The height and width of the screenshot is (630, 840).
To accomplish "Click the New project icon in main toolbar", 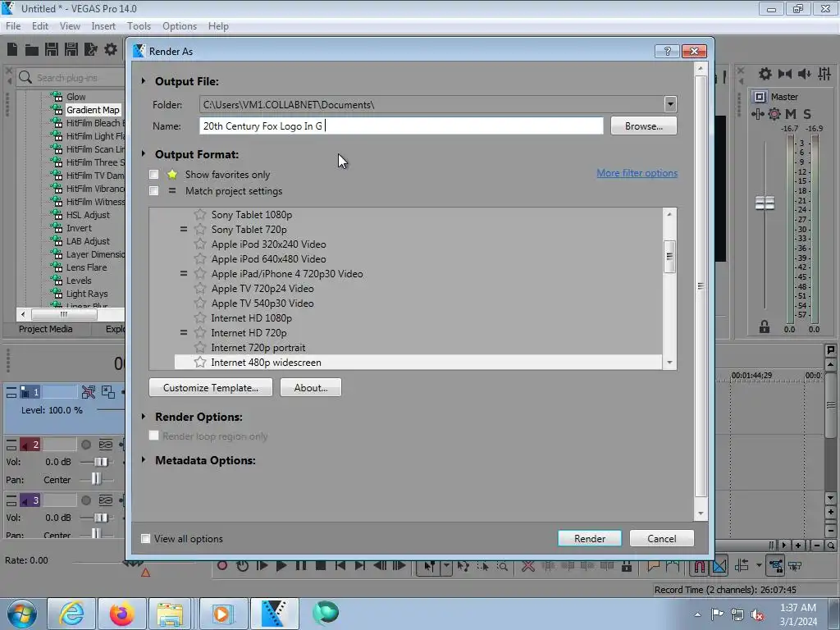I will click(x=12, y=50).
